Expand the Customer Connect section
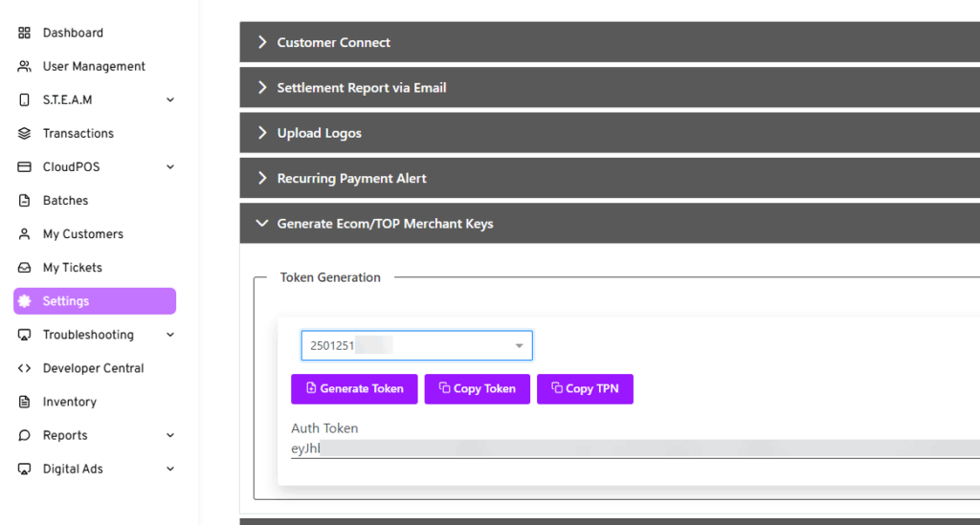The image size is (980, 525). [333, 42]
